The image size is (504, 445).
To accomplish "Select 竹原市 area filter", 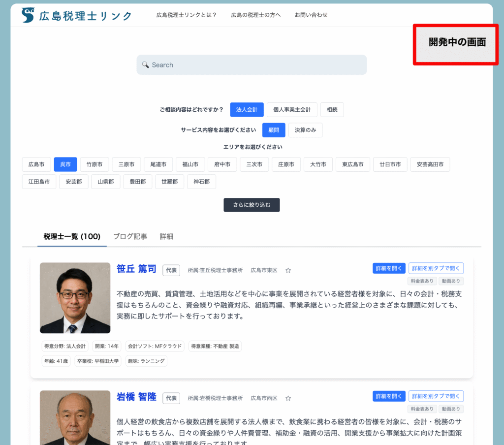I will (94, 164).
